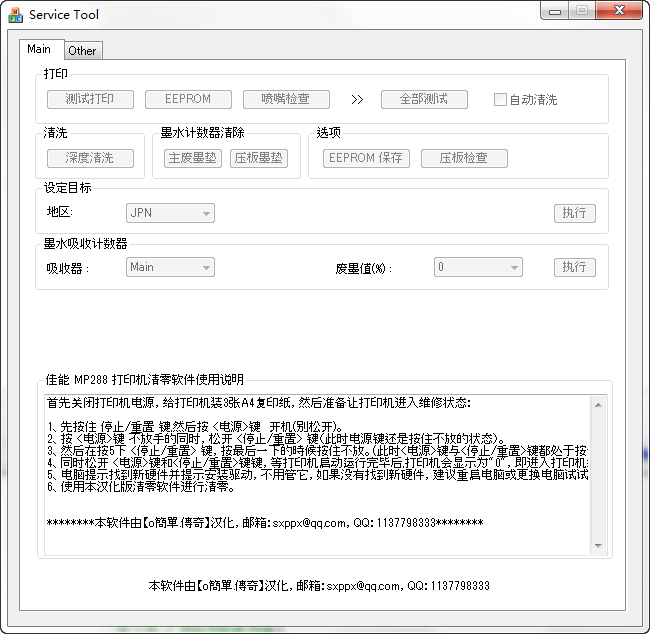
Task: Start 全部测试 full test
Action: pyautogui.click(x=424, y=99)
